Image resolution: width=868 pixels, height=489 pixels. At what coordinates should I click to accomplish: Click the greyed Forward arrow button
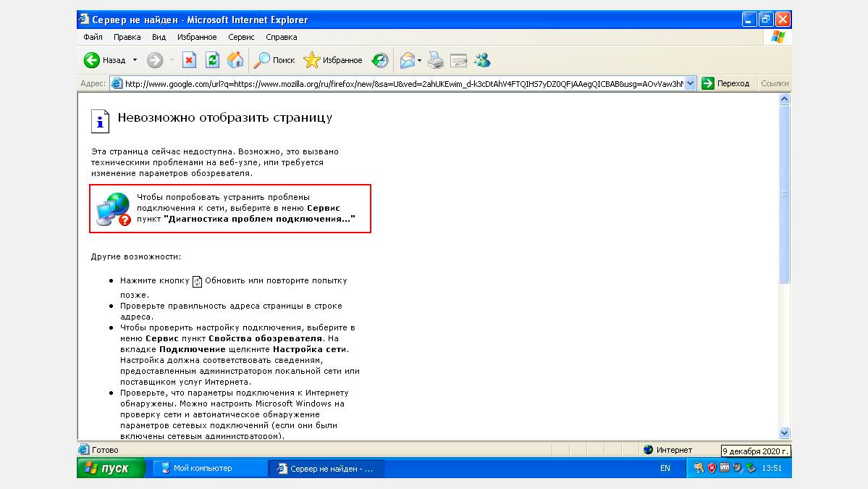point(155,60)
